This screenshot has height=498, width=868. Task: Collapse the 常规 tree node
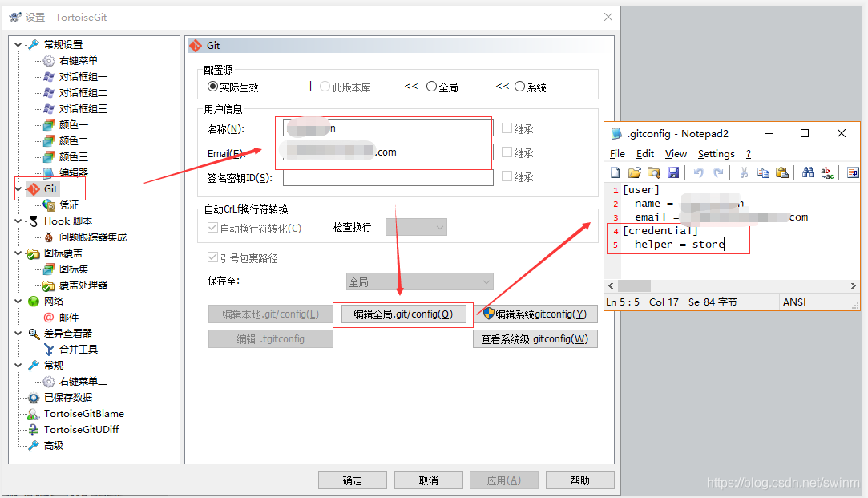point(18,366)
